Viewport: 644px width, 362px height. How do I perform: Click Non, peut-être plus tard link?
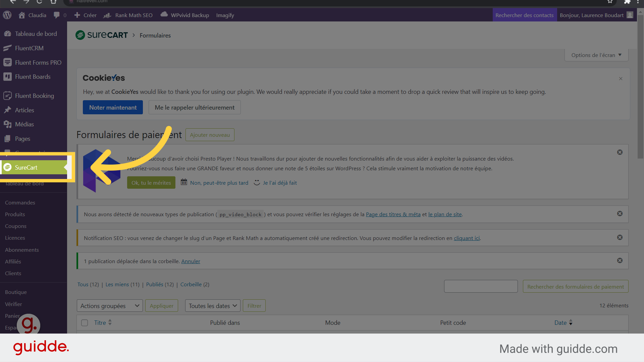219,183
